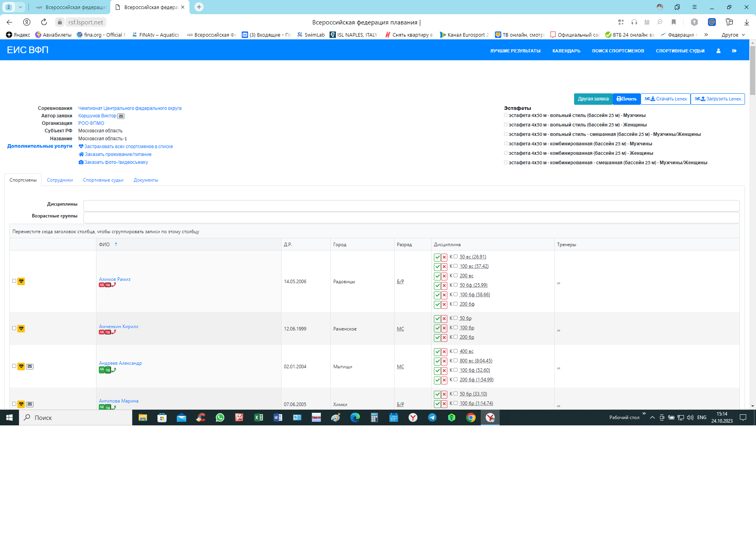The image size is (756, 553).
Task: Click red reject X for 400 вс
Action: point(444,352)
